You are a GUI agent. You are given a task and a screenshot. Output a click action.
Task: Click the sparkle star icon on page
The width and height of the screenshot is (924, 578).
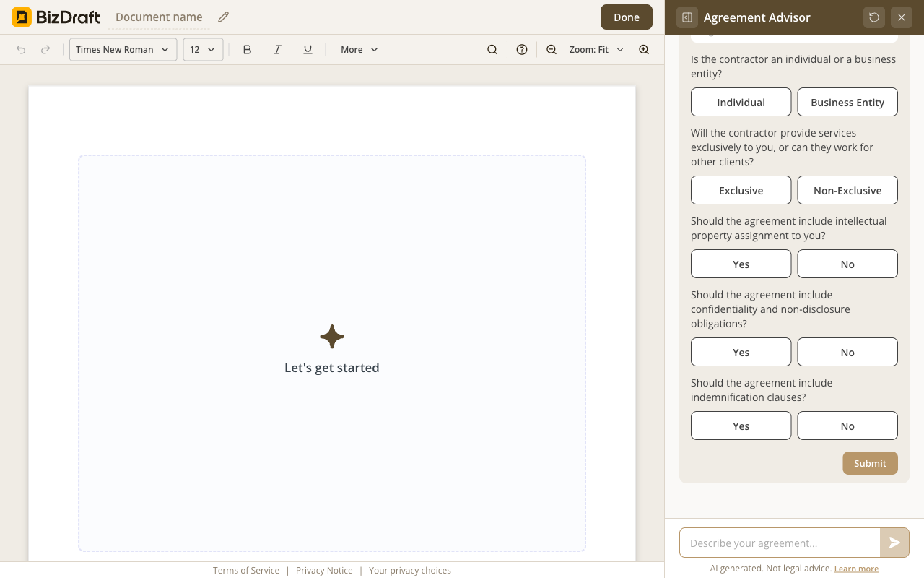[x=332, y=337]
